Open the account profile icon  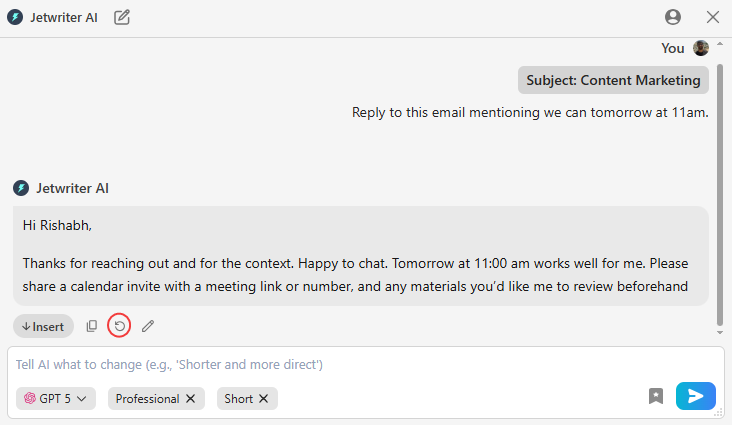pos(673,17)
